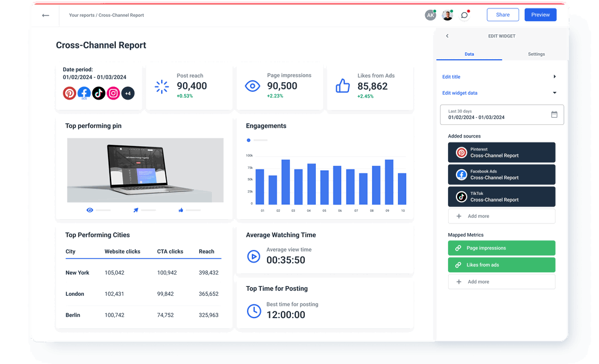
Task: Open the Data tab in Edit Widget
Action: click(x=469, y=54)
